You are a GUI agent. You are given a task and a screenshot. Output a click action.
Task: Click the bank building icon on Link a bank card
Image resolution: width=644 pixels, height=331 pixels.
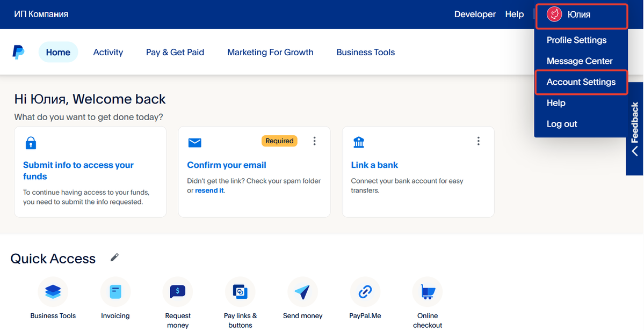(359, 142)
